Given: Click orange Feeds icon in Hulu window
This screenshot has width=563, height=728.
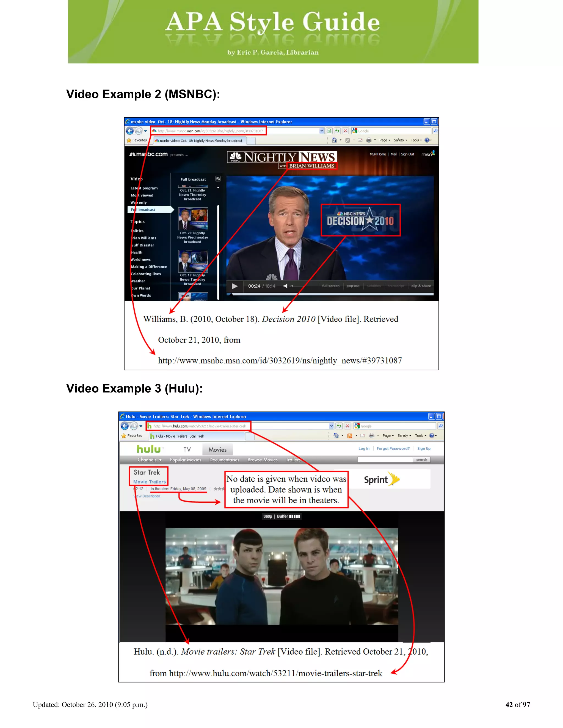Looking at the screenshot, I should 350,436.
